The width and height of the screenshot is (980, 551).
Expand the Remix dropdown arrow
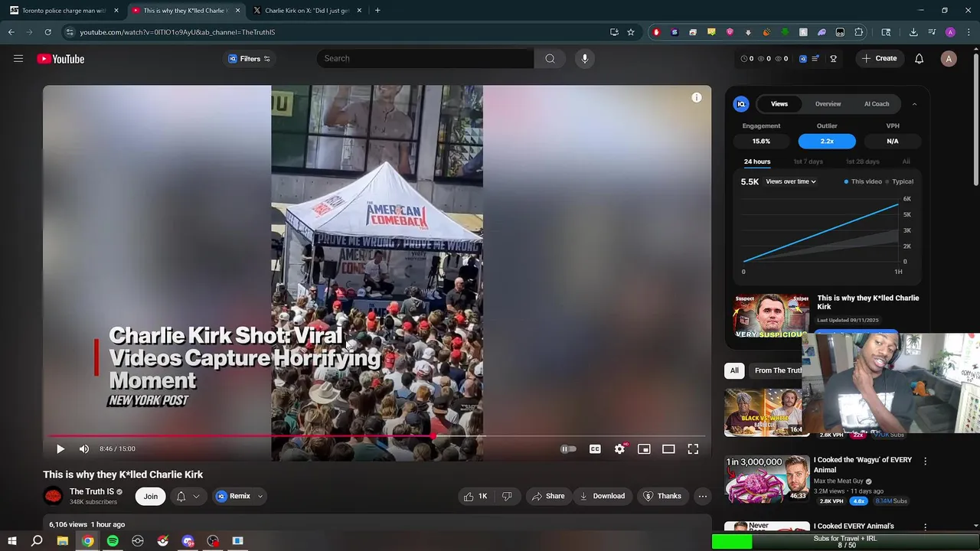pos(260,496)
